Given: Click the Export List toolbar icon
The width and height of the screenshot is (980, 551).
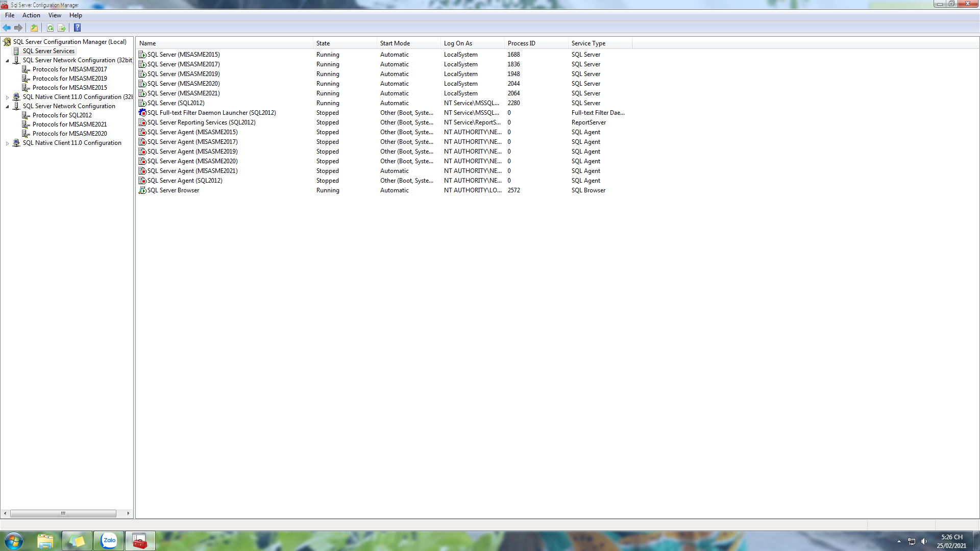Looking at the screenshot, I should pyautogui.click(x=62, y=28).
